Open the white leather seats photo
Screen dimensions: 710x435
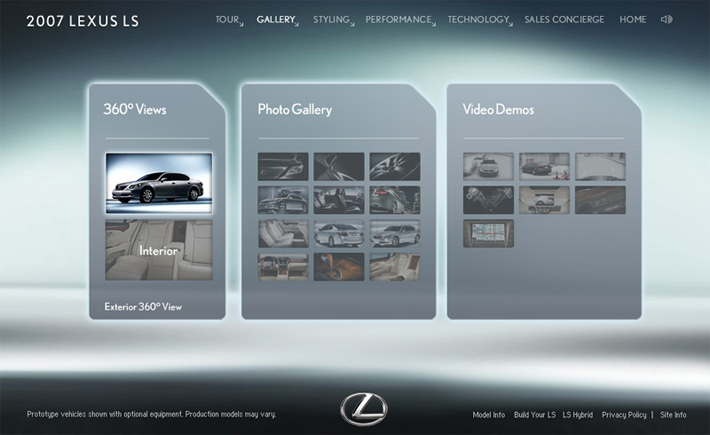pos(283,233)
